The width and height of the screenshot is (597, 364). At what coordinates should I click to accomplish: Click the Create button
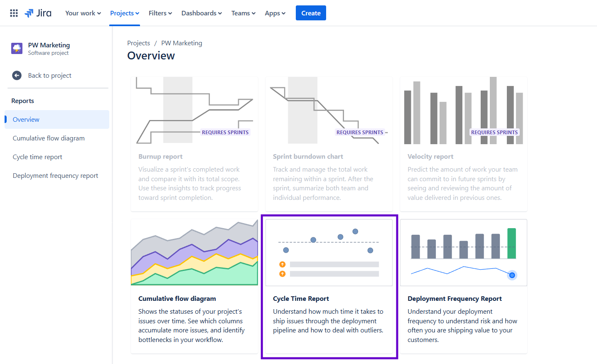311,13
